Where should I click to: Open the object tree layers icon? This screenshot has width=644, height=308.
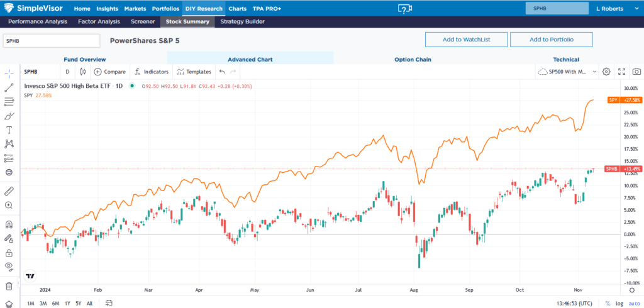pos(9,304)
